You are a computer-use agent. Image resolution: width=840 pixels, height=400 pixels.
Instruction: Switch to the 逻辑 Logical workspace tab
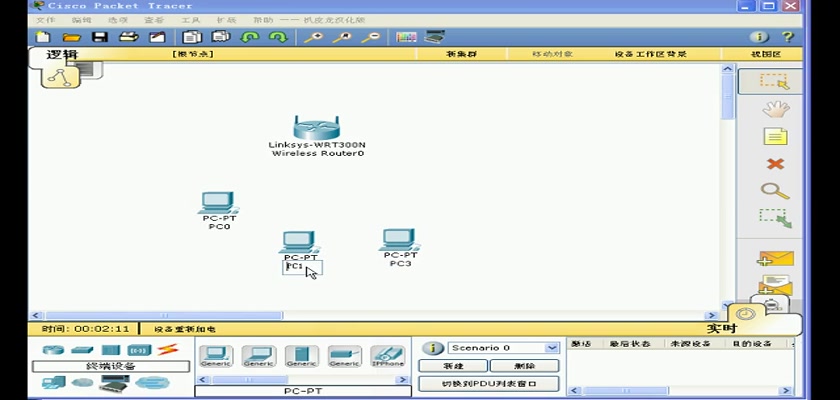click(x=62, y=54)
